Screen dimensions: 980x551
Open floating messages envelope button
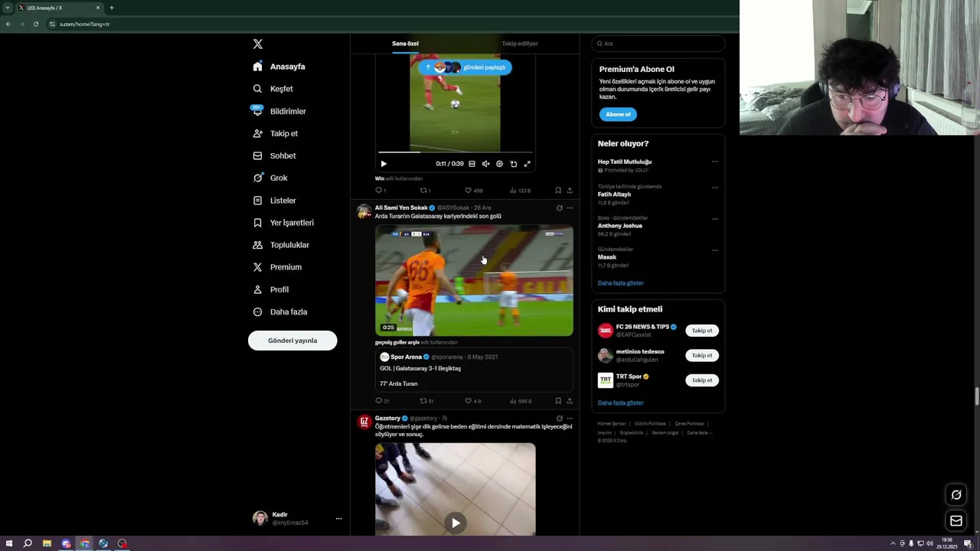(x=956, y=521)
